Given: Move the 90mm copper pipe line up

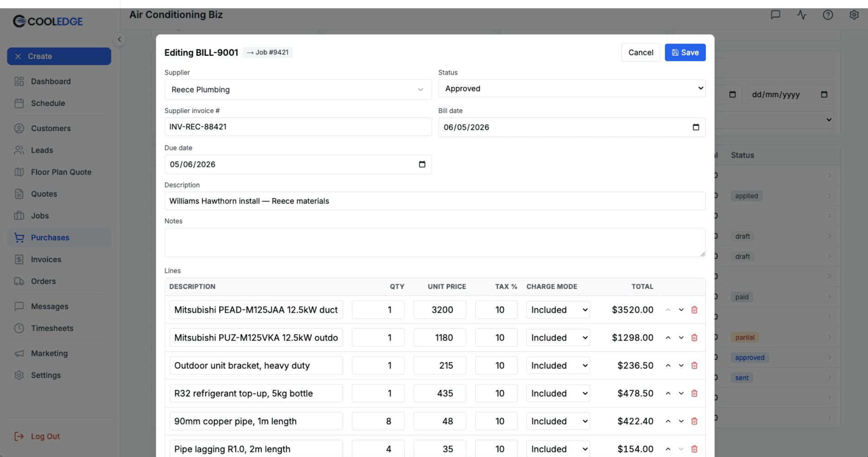Looking at the screenshot, I should click(668, 421).
